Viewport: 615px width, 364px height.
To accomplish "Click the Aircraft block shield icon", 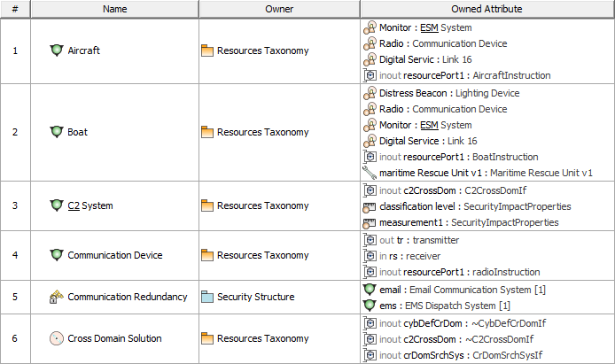I will click(57, 50).
